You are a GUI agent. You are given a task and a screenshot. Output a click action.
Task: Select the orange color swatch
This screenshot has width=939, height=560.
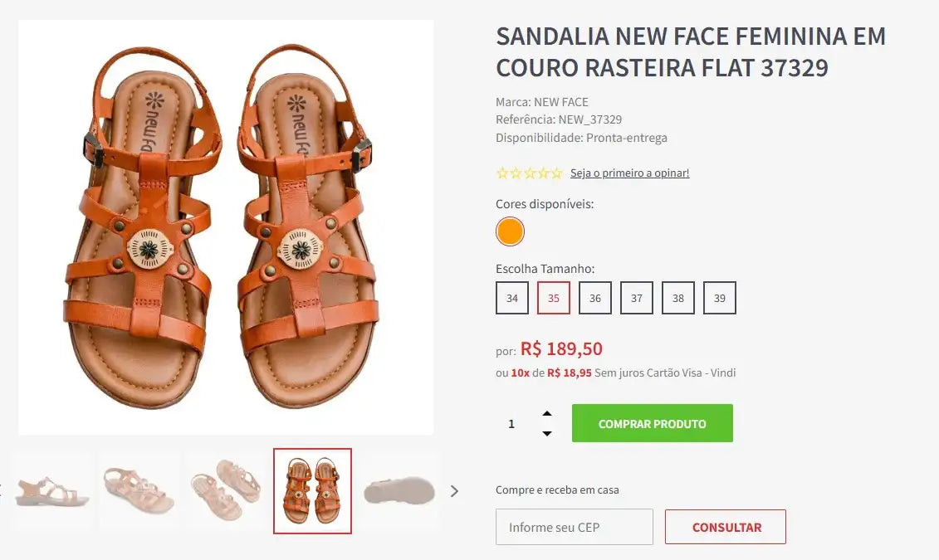pyautogui.click(x=510, y=231)
